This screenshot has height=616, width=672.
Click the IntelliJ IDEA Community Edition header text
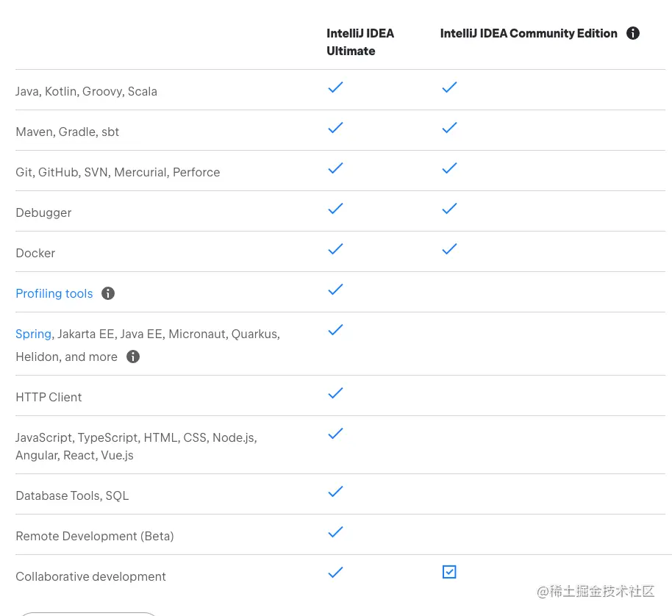tap(529, 33)
